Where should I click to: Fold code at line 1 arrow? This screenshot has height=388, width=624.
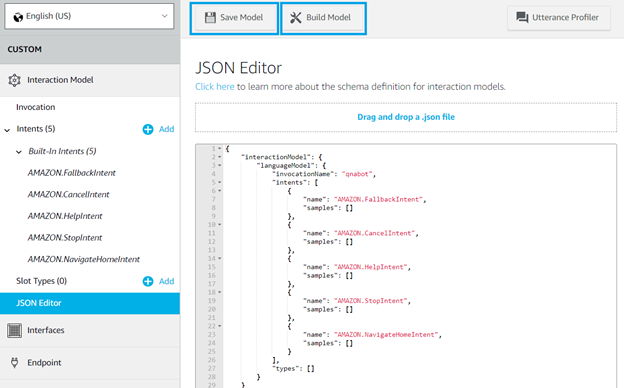tap(219, 148)
